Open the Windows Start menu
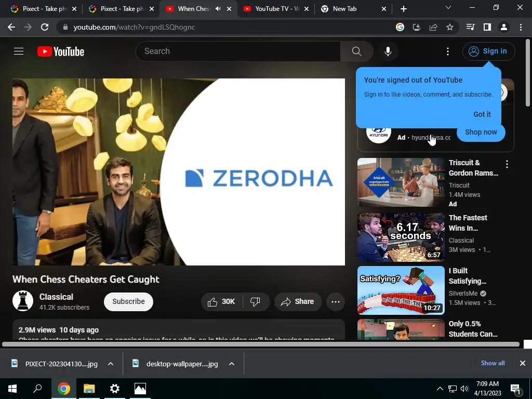The height and width of the screenshot is (399, 532). 12,389
